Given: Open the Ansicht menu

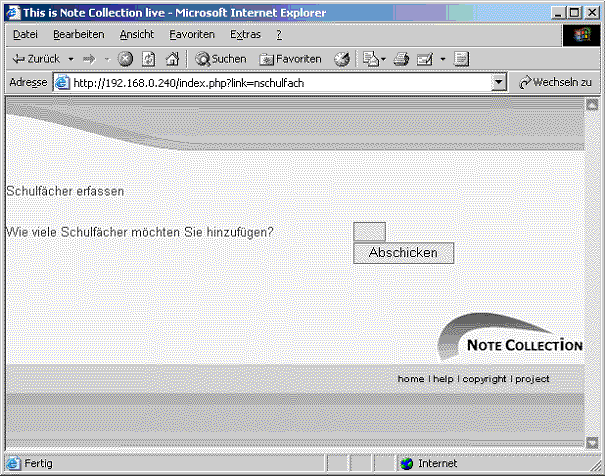Looking at the screenshot, I should 137,34.
